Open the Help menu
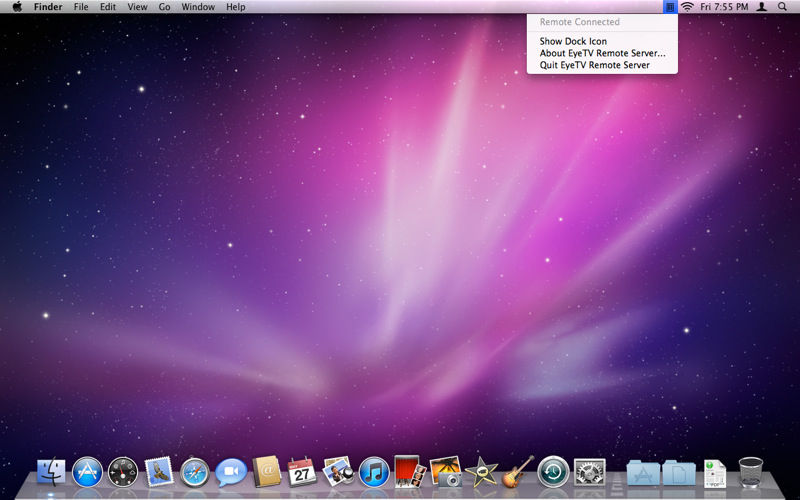The image size is (800, 500). 236,7
